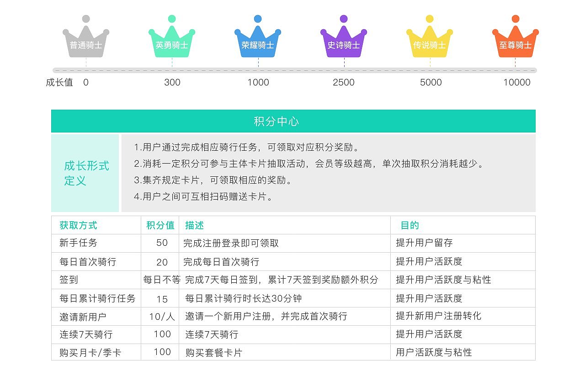Click rule 3 集齐规定卡片
The width and height of the screenshot is (585, 392).
213,180
